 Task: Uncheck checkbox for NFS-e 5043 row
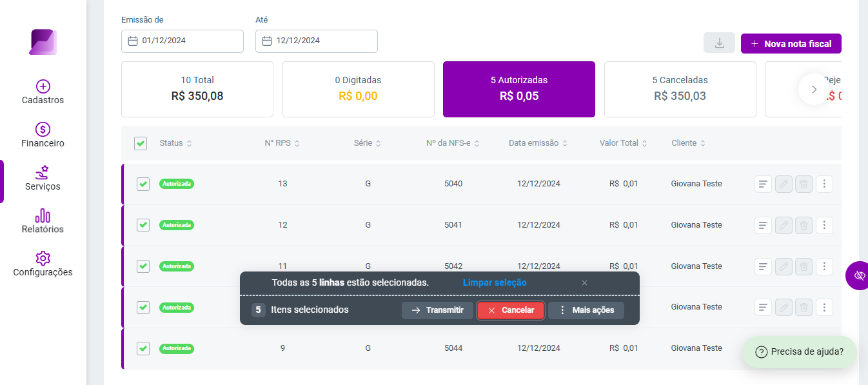click(143, 307)
